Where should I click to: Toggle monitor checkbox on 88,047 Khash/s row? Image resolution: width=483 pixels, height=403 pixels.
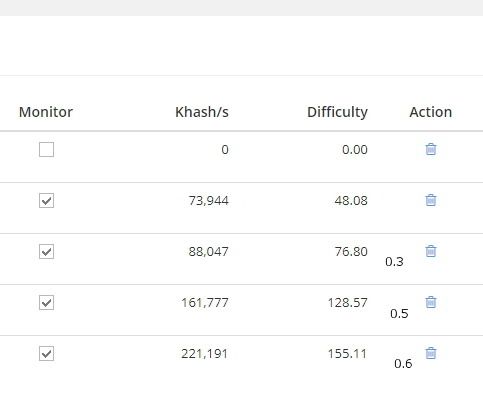point(46,251)
